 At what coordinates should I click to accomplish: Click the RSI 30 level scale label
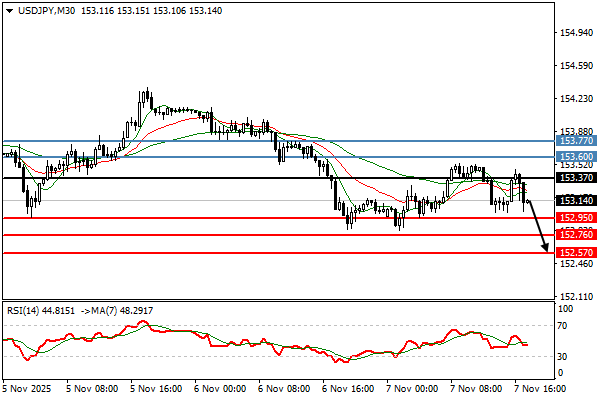coord(565,356)
